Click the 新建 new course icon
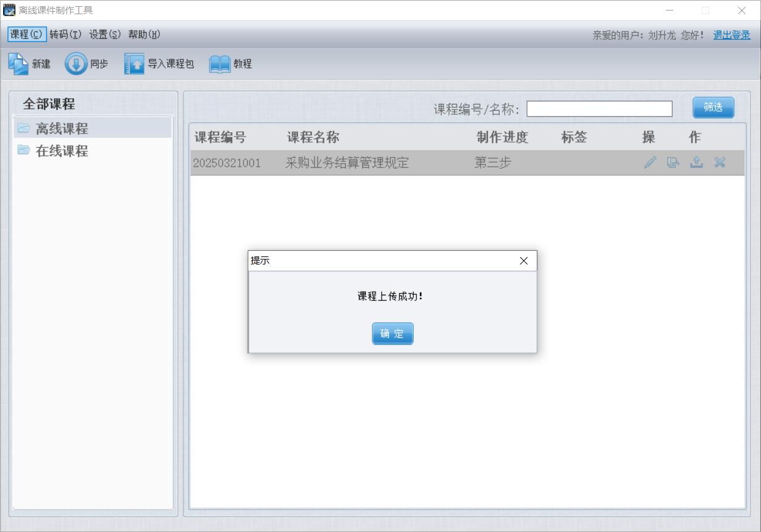The image size is (761, 532). [18, 64]
